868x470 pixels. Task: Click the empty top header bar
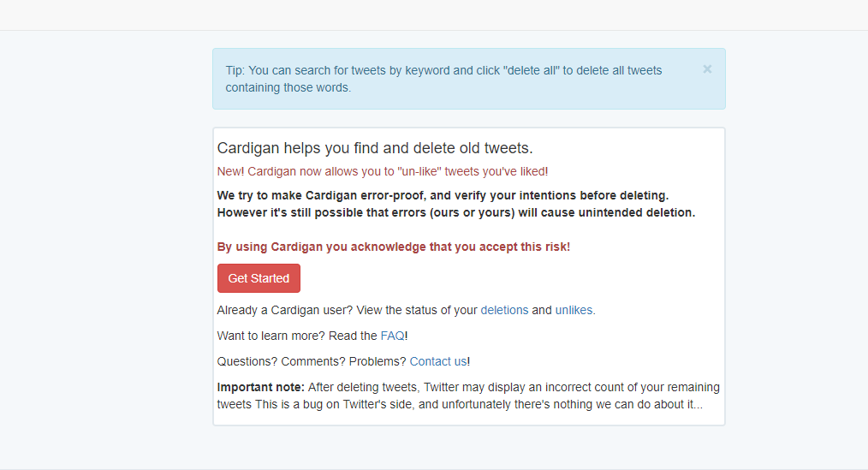(434, 15)
